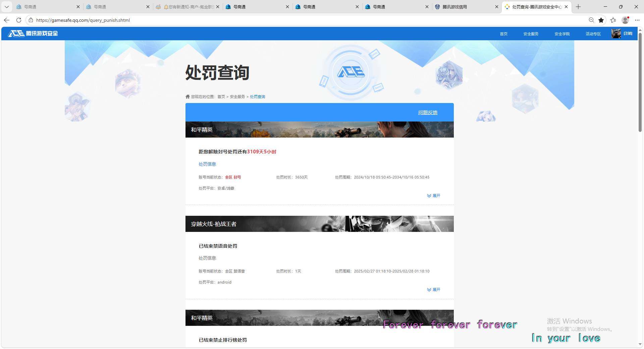Open the new tab dropdown search arrow
644x349 pixels.
(7, 7)
